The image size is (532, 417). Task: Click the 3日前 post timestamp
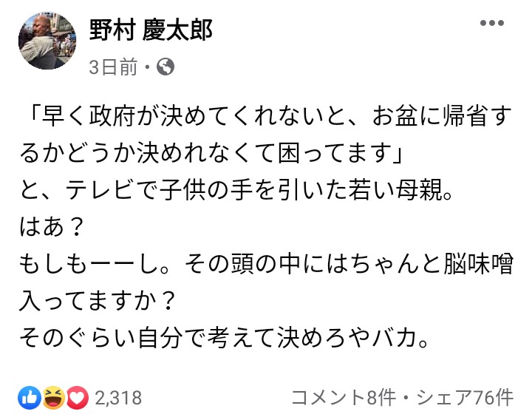tap(112, 68)
